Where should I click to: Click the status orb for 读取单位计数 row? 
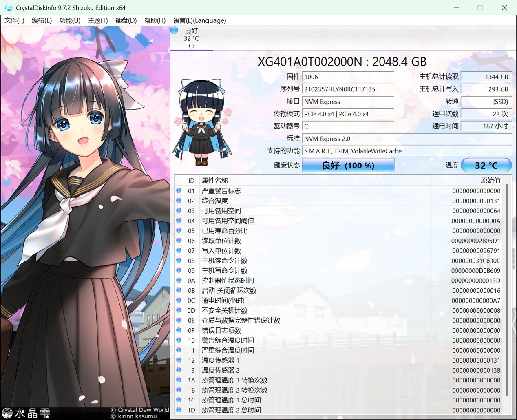pyautogui.click(x=179, y=241)
